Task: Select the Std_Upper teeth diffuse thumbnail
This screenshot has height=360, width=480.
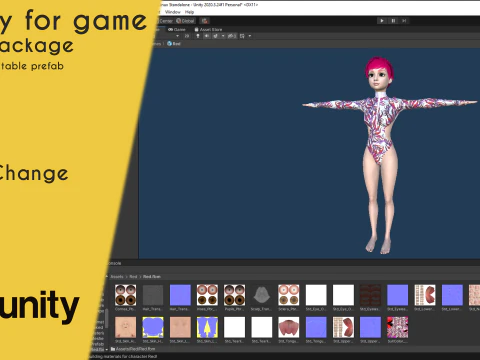Action: (x=343, y=327)
